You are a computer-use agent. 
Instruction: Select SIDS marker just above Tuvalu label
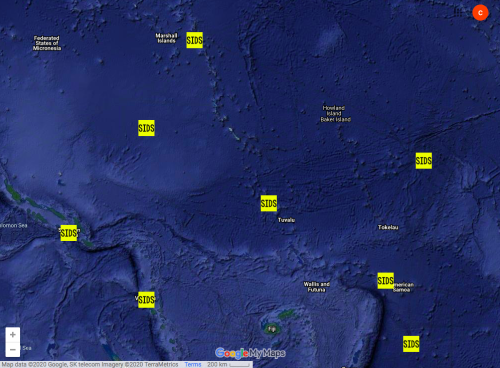269,203
